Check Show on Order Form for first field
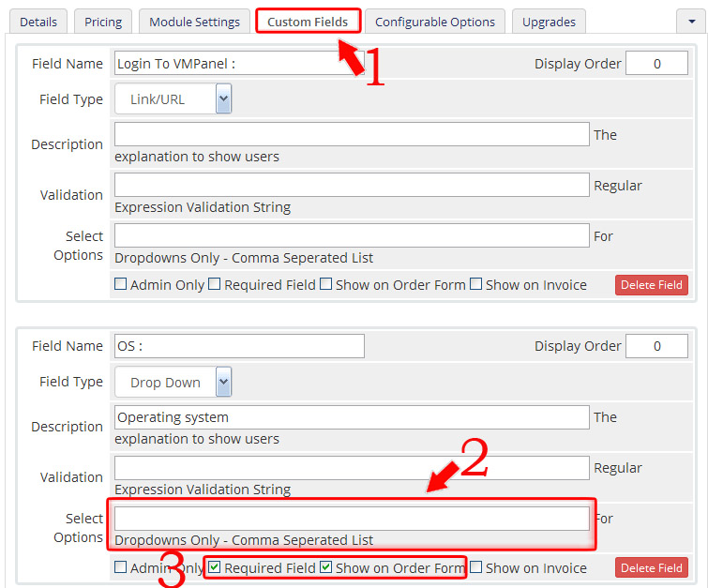Viewport: 708px width, 588px height. (x=325, y=284)
